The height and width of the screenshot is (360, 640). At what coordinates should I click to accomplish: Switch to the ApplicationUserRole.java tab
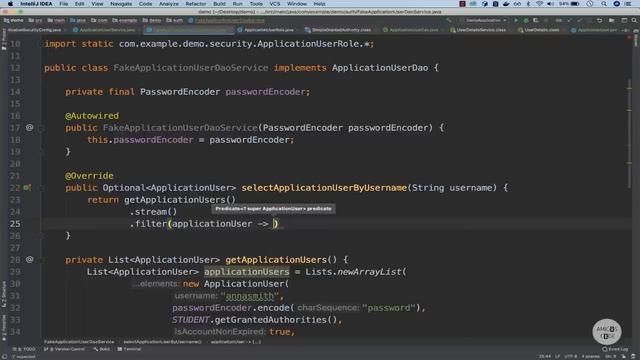coord(265,30)
